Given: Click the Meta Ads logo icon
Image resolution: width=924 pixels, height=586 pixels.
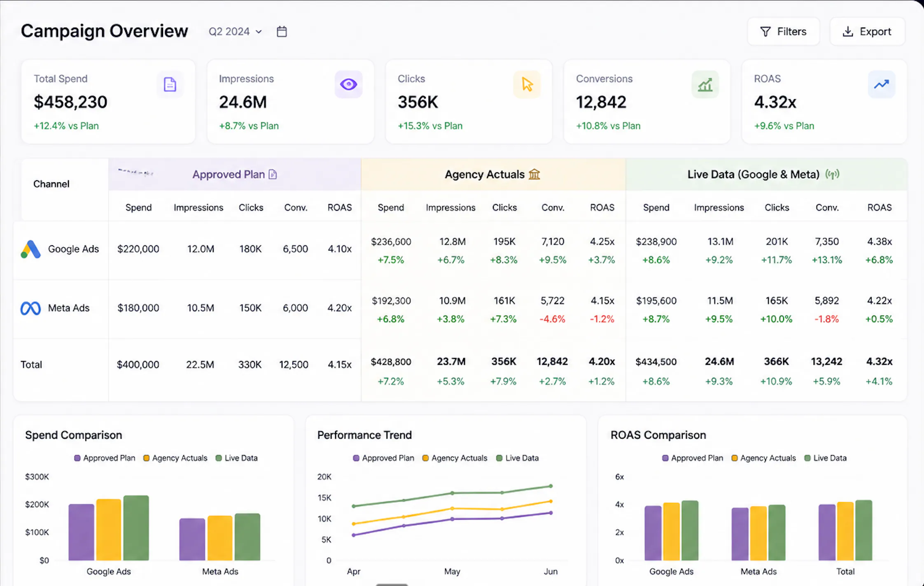Looking at the screenshot, I should tap(30, 308).
